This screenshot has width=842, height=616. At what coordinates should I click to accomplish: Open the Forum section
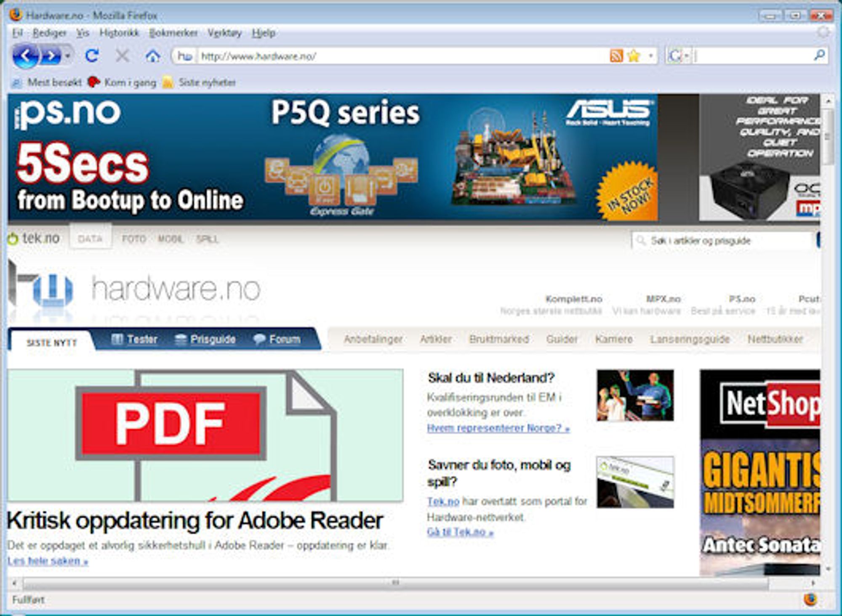point(277,339)
